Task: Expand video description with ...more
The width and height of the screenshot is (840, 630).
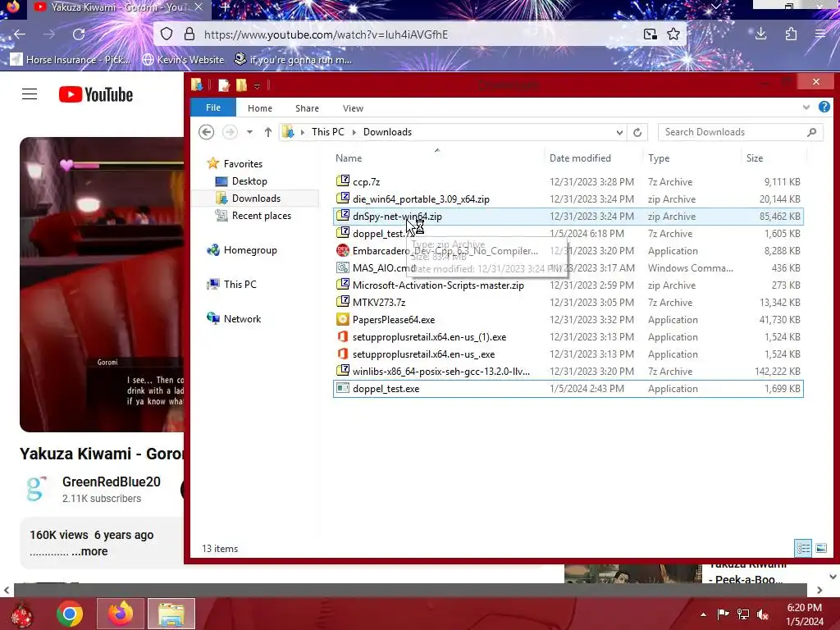Action: coord(89,551)
